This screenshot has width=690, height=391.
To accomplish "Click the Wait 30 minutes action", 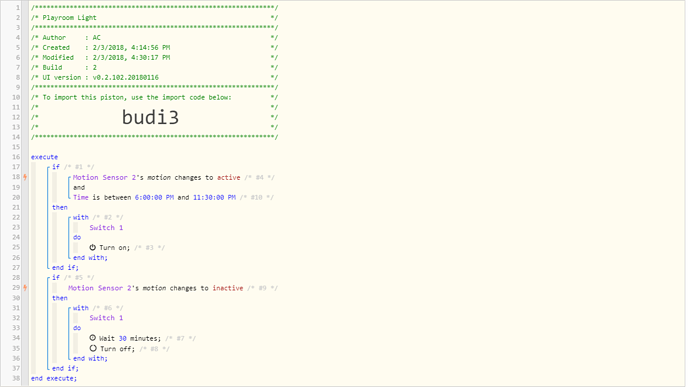I will 130,338.
